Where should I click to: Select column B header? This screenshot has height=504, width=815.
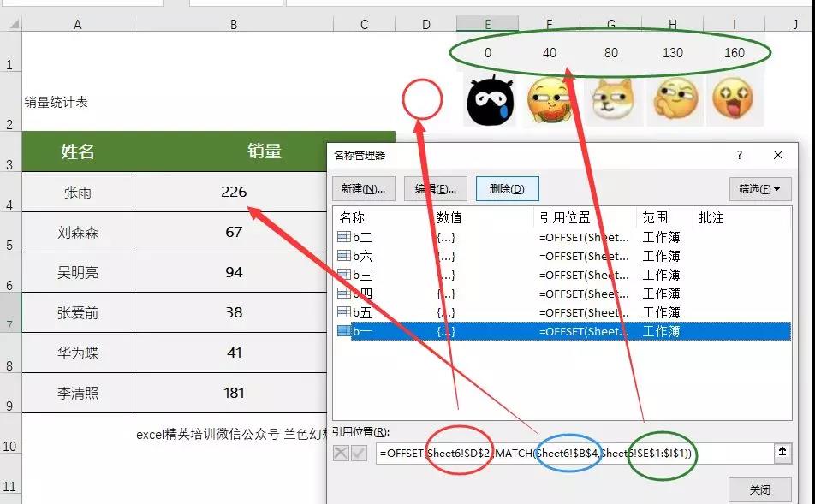point(234,24)
